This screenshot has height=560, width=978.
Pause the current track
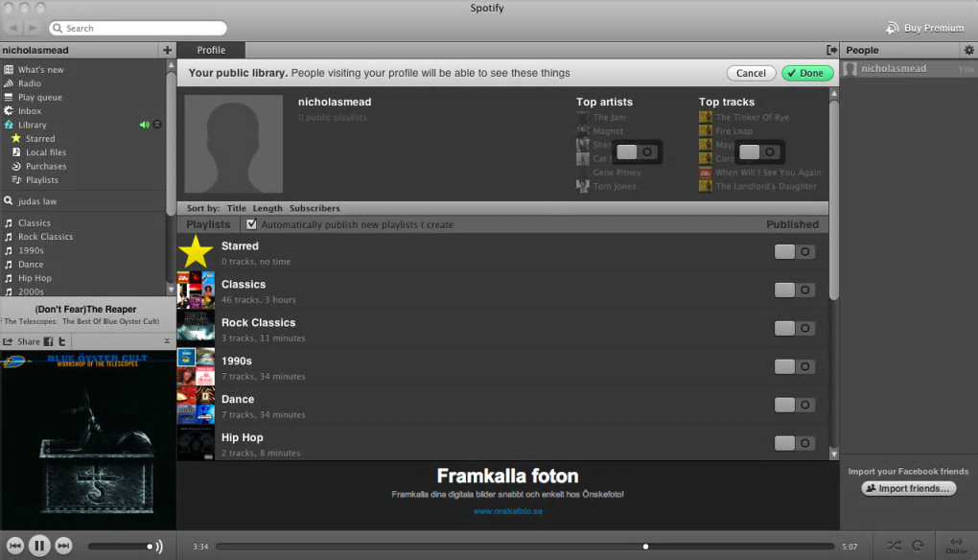point(38,546)
